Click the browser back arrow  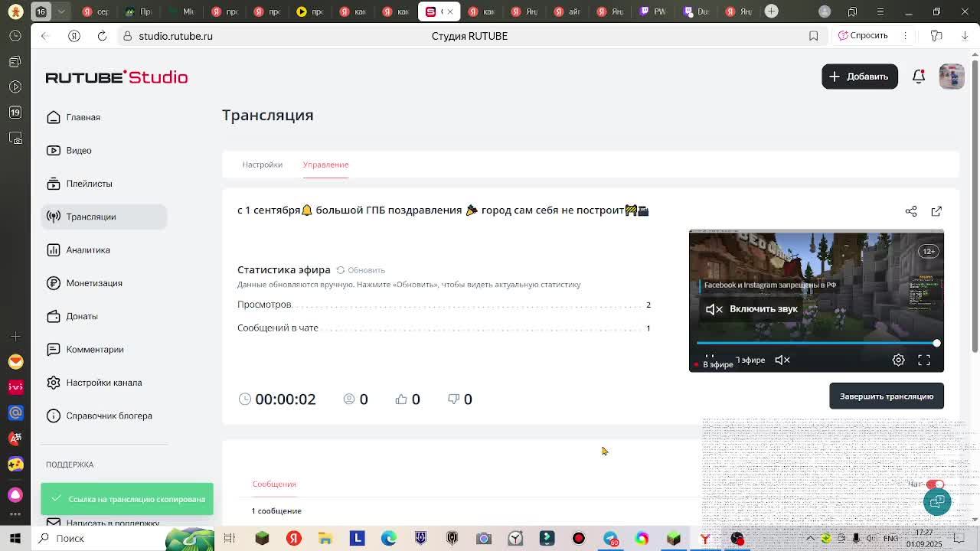[45, 36]
